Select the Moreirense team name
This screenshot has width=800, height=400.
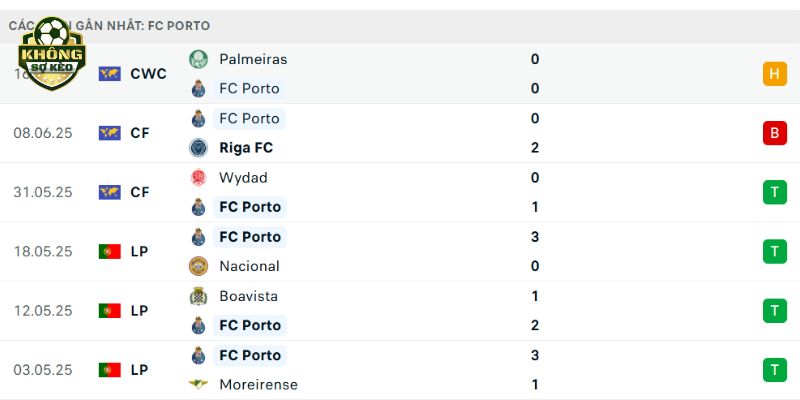[258, 384]
